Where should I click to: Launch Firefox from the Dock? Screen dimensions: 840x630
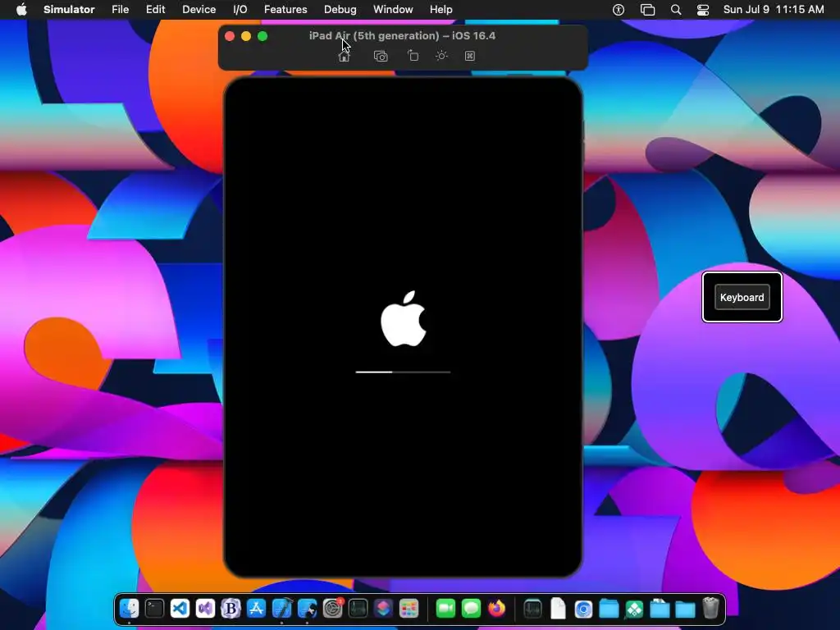coord(496,609)
